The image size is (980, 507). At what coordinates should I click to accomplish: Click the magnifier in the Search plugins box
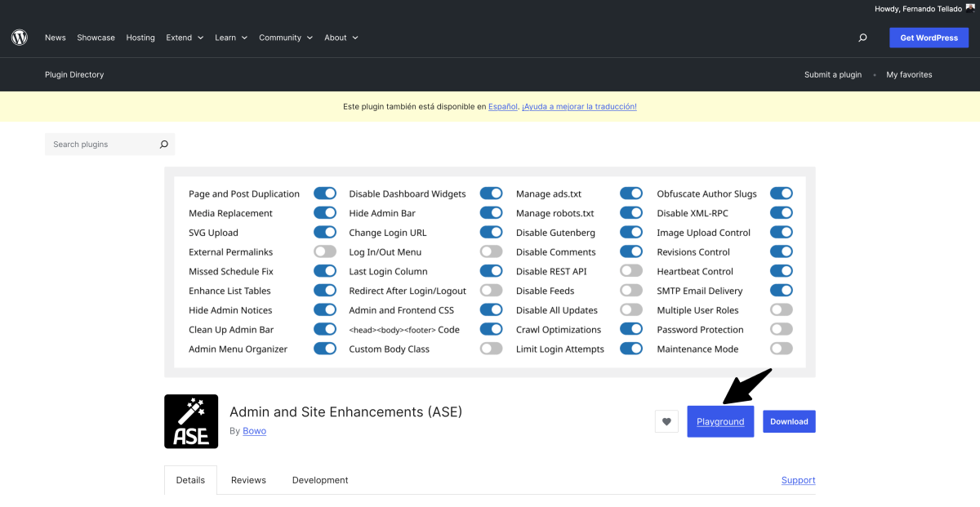pos(163,144)
